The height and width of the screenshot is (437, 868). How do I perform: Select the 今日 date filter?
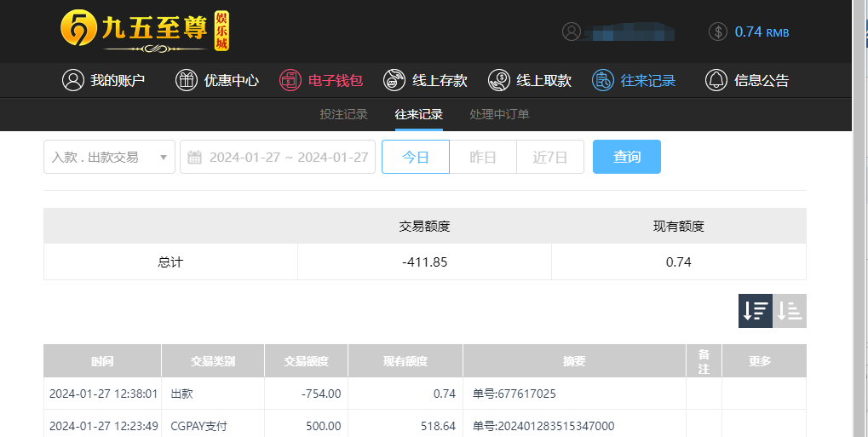416,157
